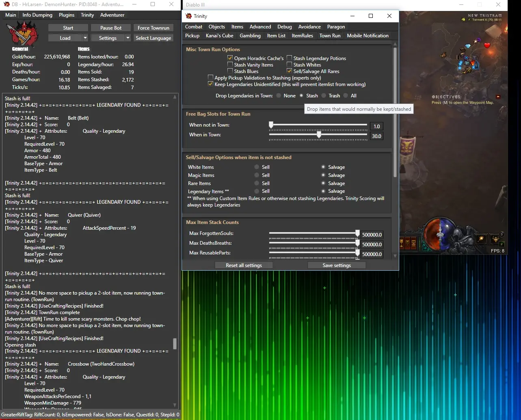521x420 pixels.
Task: Uncheck Keep Legendaries Unidentified option
Action: click(x=210, y=84)
